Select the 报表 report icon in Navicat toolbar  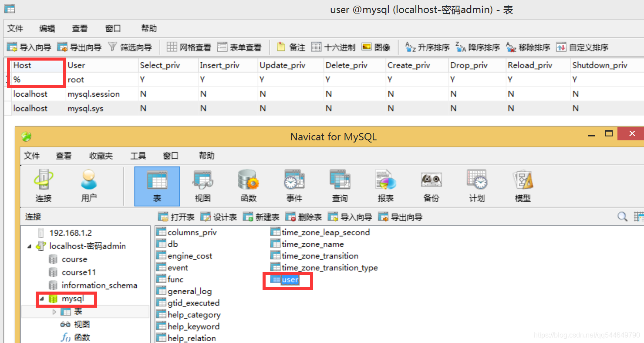coord(386,186)
